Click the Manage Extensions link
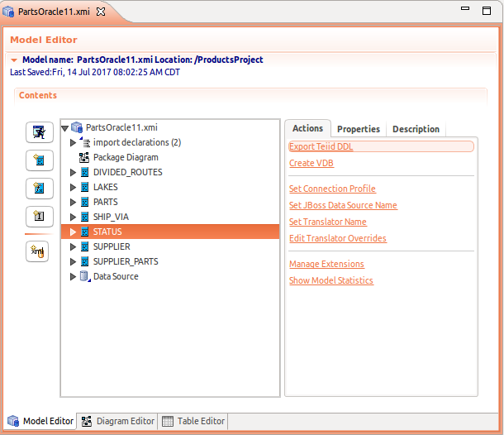504x435 pixels. coord(326,264)
